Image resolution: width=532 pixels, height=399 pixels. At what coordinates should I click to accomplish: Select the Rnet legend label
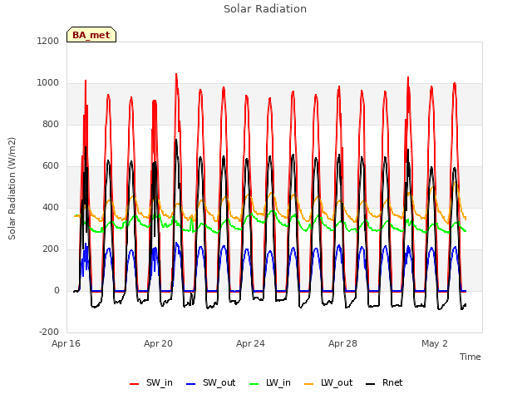click(392, 382)
